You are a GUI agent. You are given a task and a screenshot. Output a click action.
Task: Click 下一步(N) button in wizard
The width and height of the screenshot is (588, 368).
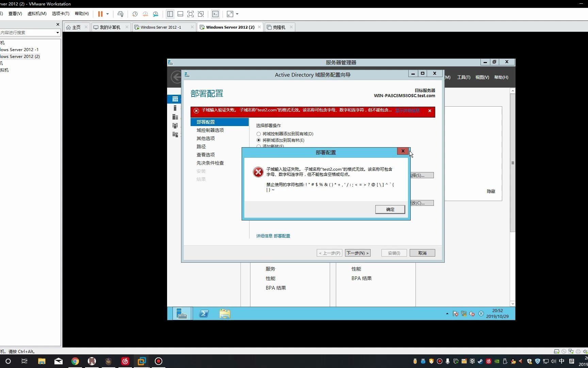click(x=358, y=253)
